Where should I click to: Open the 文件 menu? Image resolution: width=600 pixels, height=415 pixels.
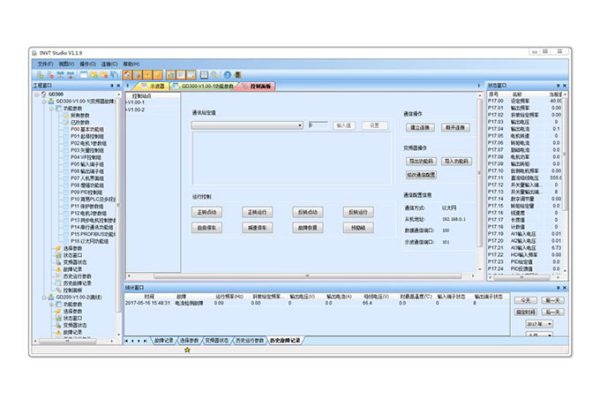click(44, 63)
